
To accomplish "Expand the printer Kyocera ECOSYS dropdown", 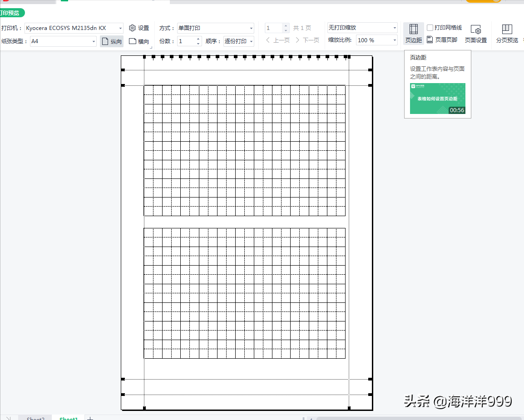I will (x=120, y=29).
